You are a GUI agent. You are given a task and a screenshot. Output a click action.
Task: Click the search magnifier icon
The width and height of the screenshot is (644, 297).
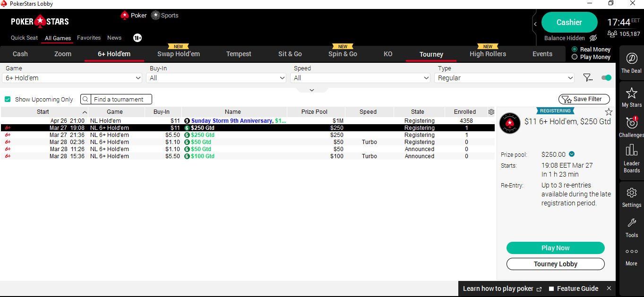click(x=85, y=99)
